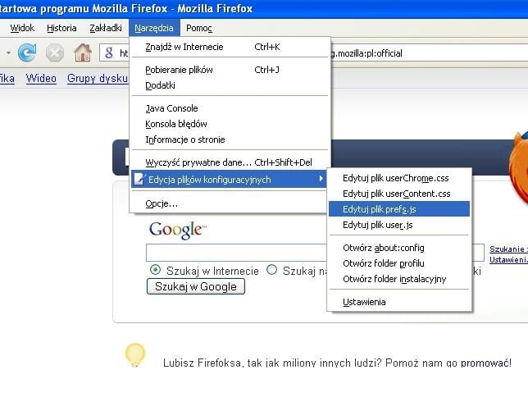Click the Google logo on start page
The image size is (528, 420).
click(x=176, y=230)
